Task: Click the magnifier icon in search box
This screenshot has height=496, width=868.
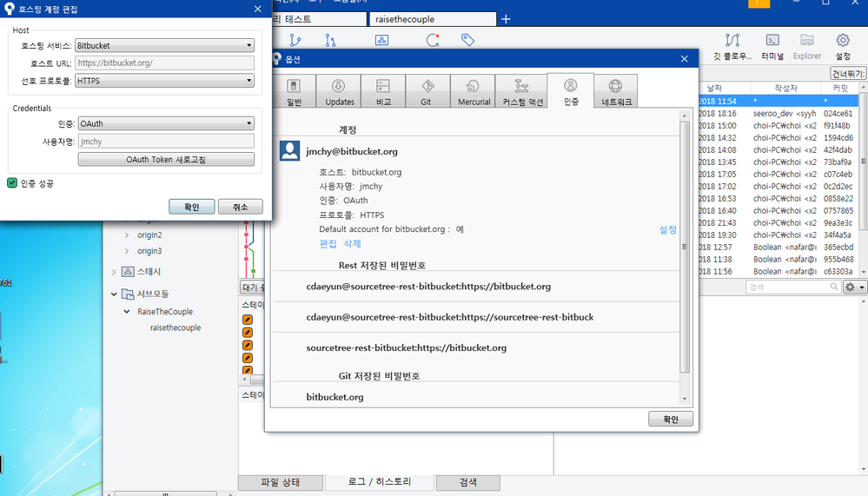Action: click(x=833, y=287)
